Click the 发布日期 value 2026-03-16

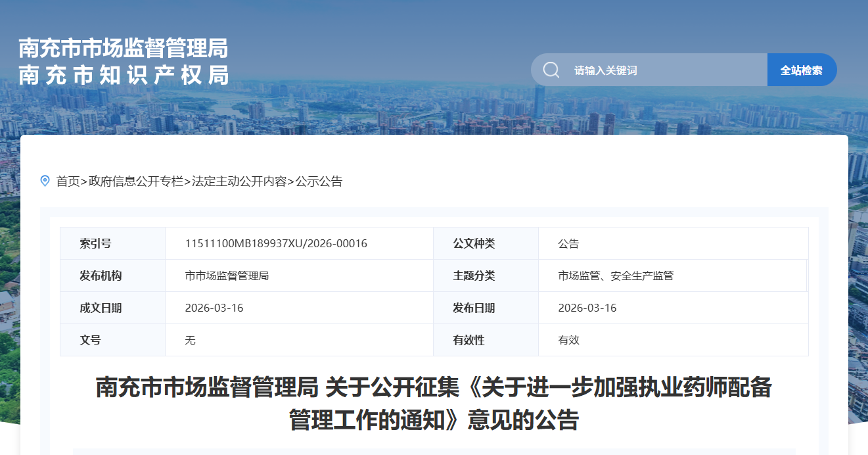[587, 308]
